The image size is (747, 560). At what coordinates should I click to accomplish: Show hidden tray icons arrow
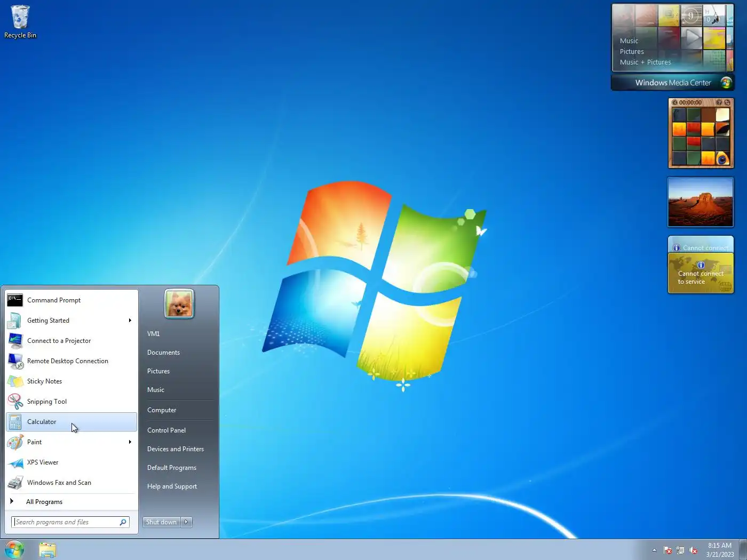[x=654, y=550]
